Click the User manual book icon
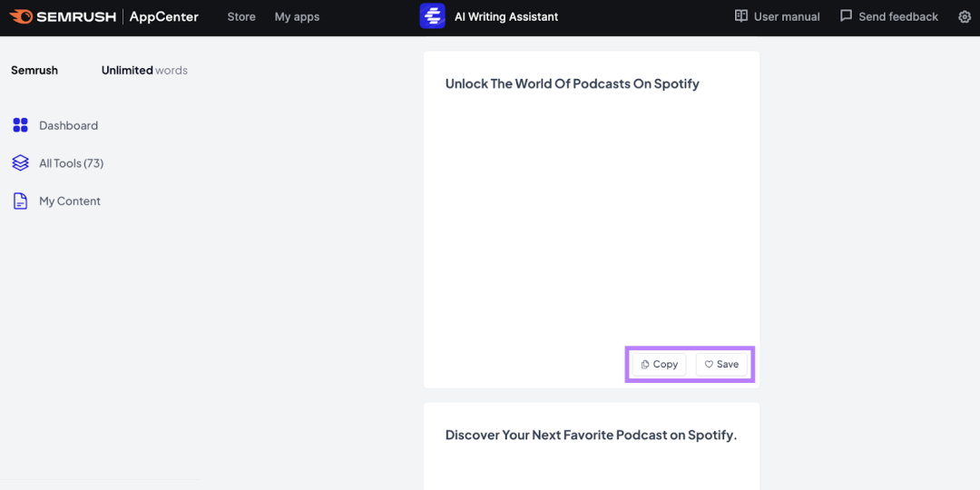This screenshot has width=980, height=490. coord(741,16)
